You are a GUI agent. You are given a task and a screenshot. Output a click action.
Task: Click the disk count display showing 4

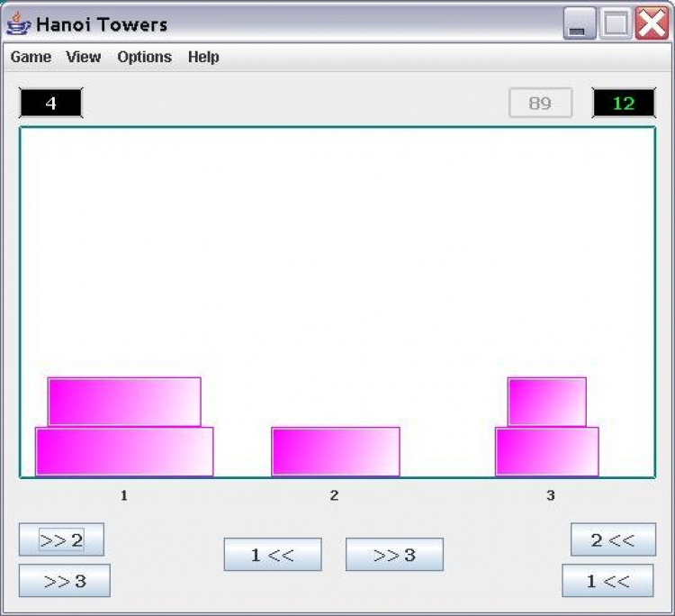[50, 103]
